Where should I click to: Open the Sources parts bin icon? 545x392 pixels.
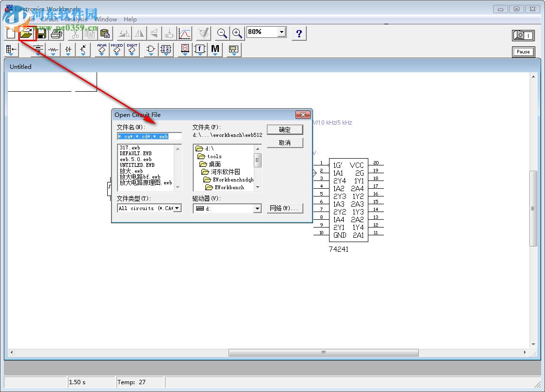[38, 49]
